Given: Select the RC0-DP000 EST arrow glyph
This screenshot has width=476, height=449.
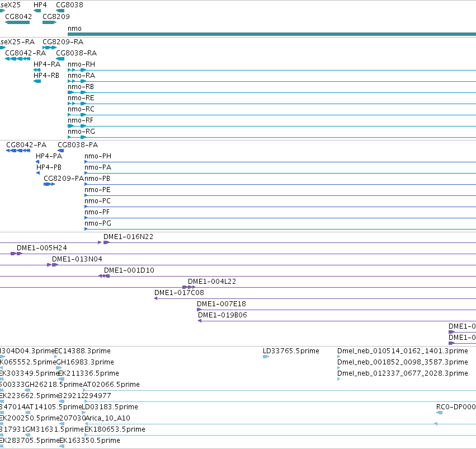Looking at the screenshot, I should [x=439, y=413].
